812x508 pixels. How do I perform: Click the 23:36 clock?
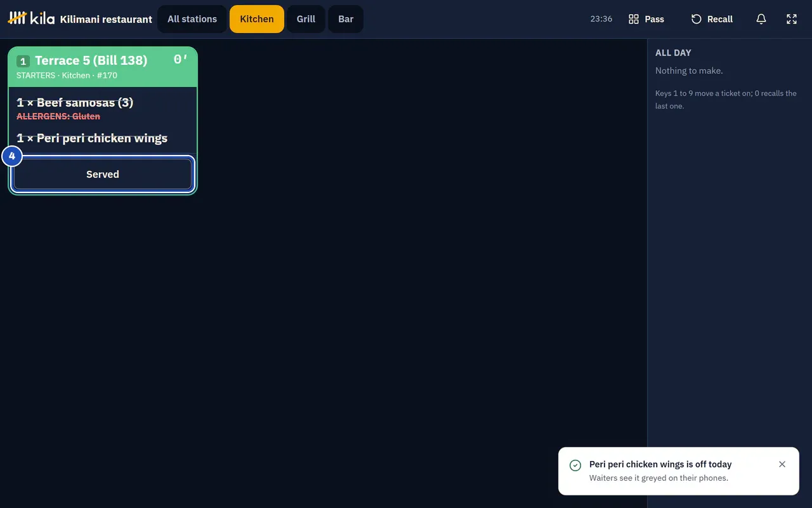pos(601,19)
